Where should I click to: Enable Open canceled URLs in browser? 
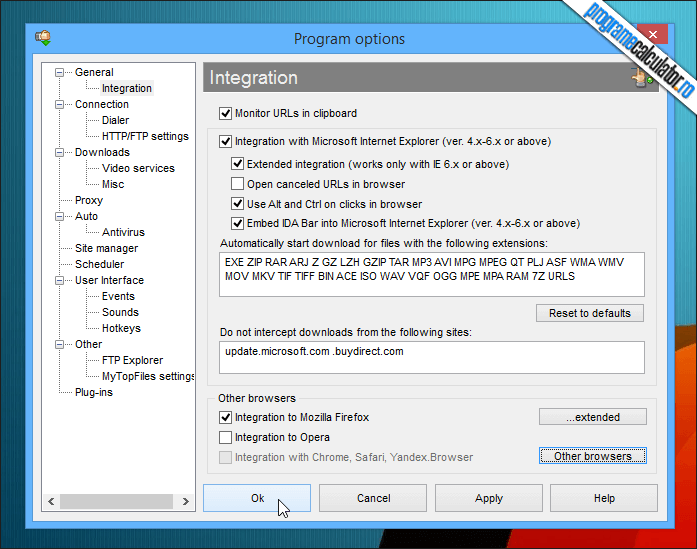coord(237,184)
